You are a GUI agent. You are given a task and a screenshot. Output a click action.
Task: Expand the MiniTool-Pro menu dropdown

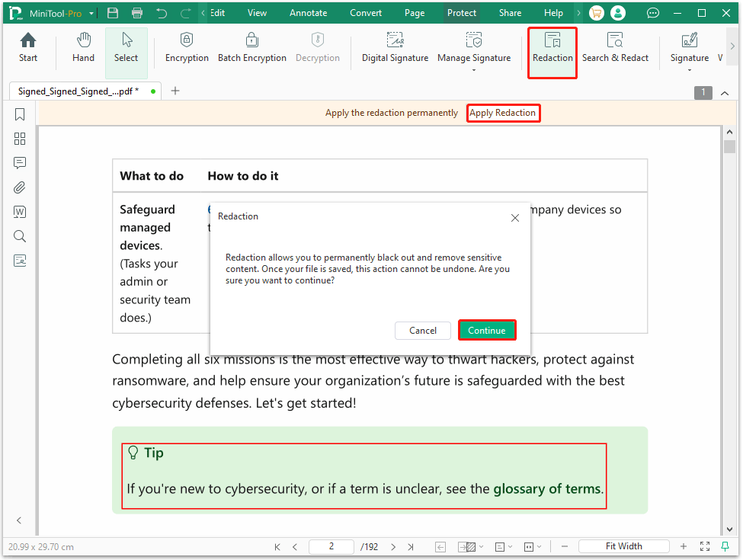[90, 12]
